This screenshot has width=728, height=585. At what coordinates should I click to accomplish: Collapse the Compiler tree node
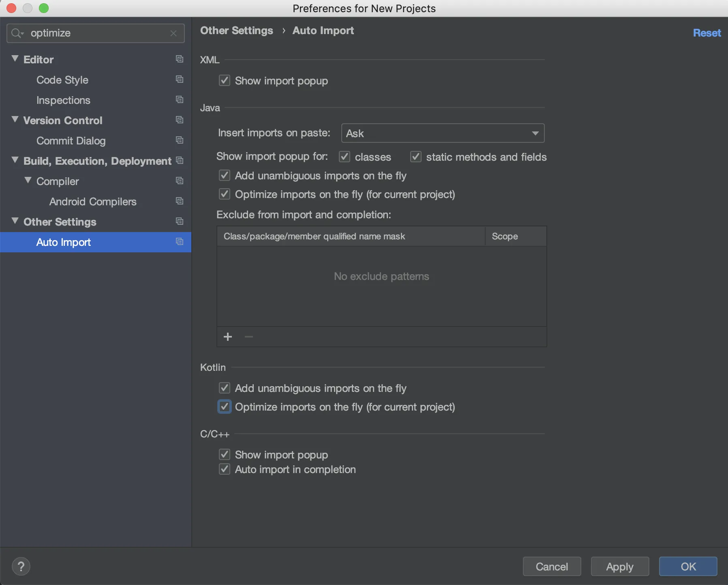pyautogui.click(x=28, y=181)
